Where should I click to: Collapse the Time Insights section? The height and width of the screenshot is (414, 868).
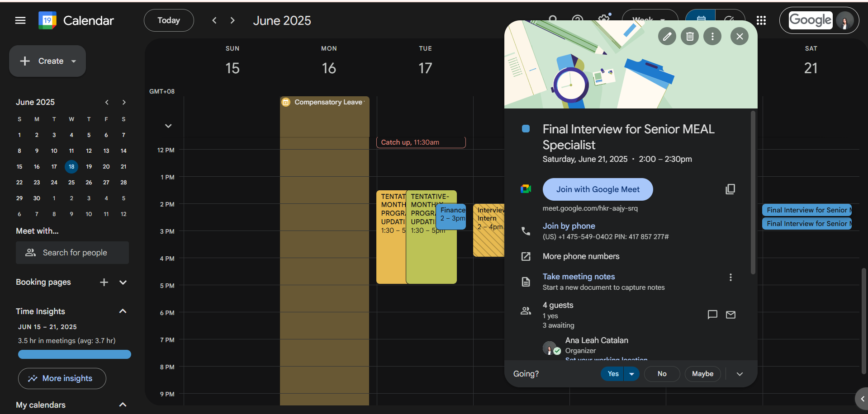coord(123,311)
